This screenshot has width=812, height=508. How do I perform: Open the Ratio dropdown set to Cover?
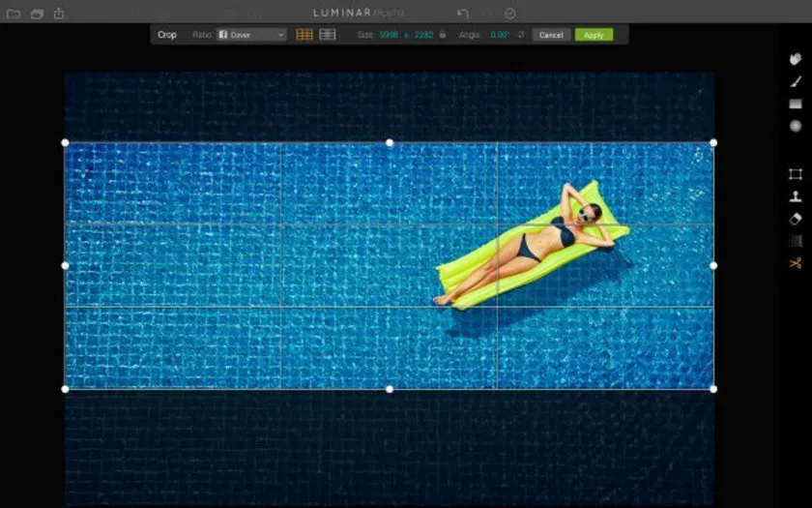(251, 35)
